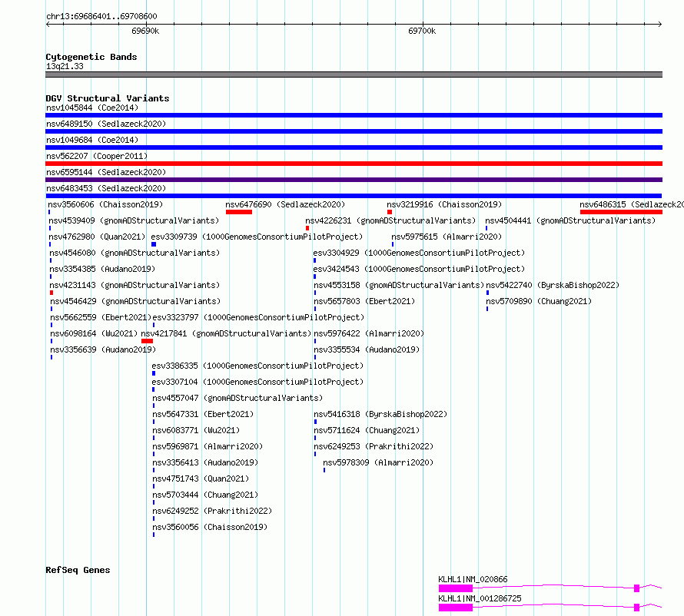
Task: Open nsv6483453 (Sedlazeck2020) variant label
Action: [x=106, y=188]
